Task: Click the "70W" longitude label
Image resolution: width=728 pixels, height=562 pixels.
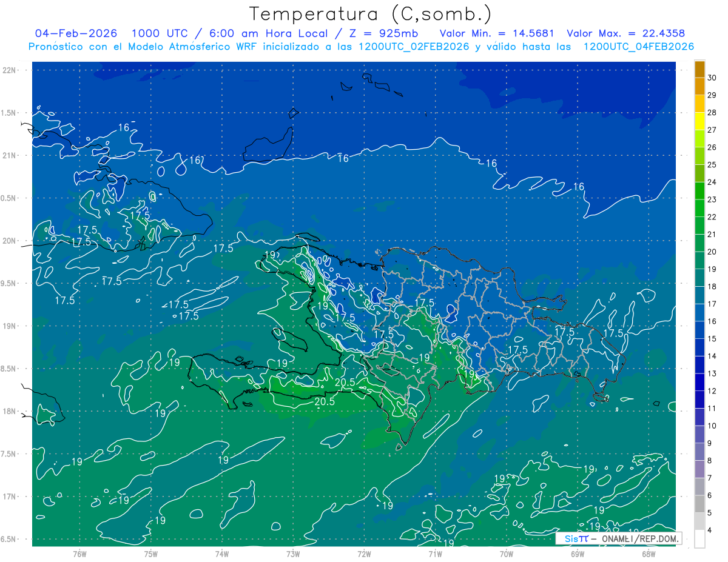Action: pyautogui.click(x=507, y=554)
